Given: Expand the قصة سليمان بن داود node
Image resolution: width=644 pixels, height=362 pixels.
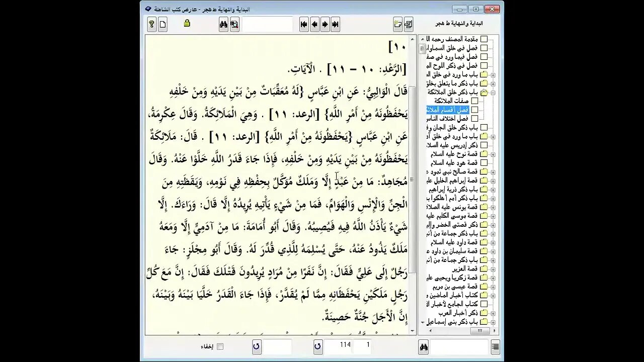Looking at the screenshot, I should [x=493, y=251].
